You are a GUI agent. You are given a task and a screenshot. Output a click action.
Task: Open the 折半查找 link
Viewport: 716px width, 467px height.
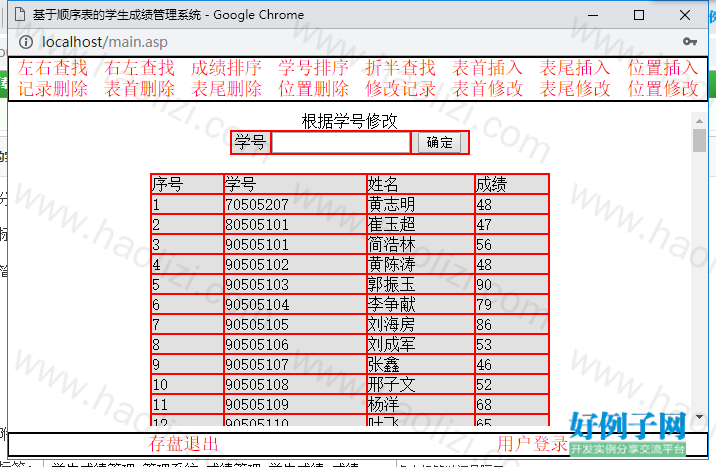click(401, 68)
